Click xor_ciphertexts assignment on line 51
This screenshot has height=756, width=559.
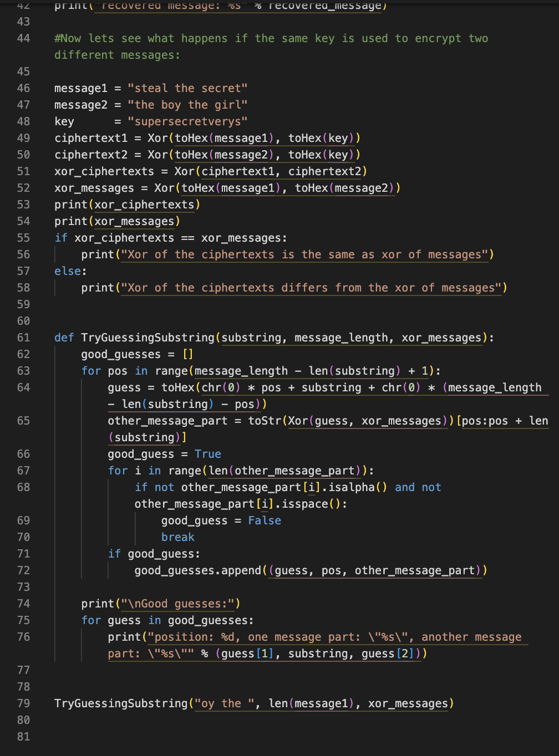click(211, 171)
